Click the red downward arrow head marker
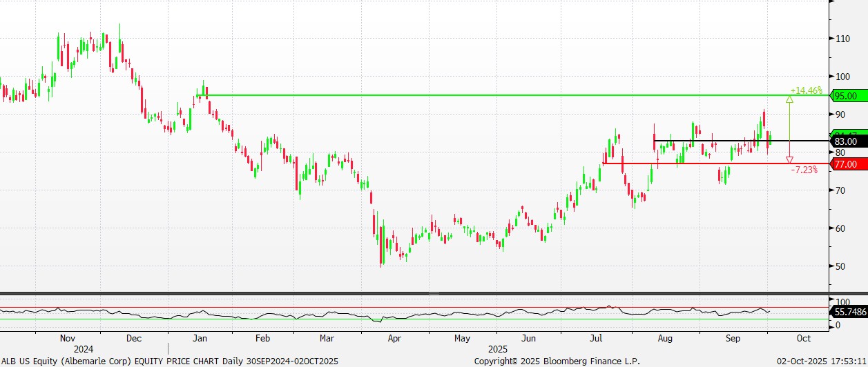Image resolution: width=868 pixels, height=367 pixels. [789, 160]
